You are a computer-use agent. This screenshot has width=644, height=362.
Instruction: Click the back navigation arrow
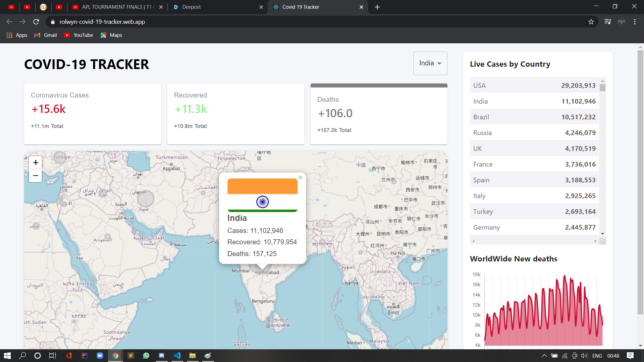point(9,21)
